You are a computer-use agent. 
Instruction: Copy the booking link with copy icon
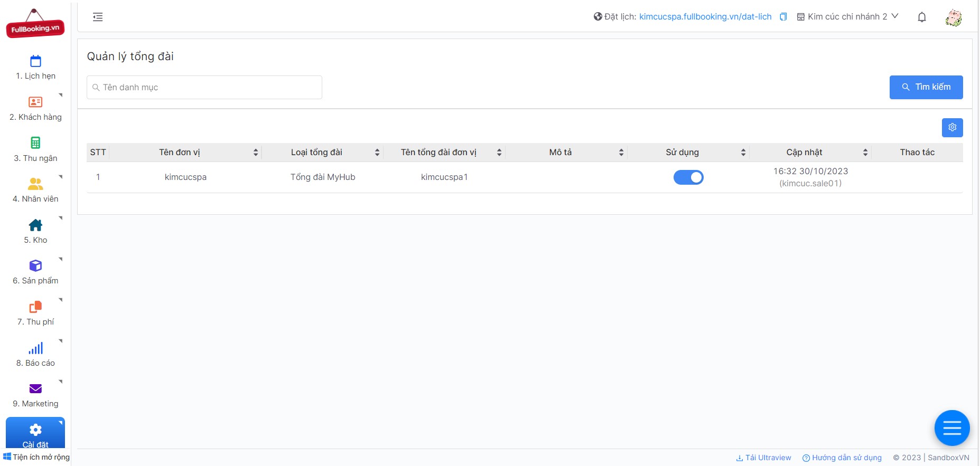[x=783, y=17]
